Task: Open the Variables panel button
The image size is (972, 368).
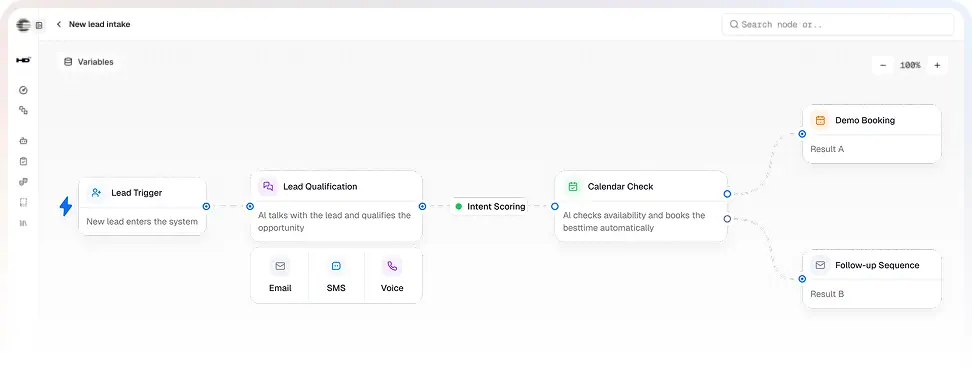Action: 89,62
